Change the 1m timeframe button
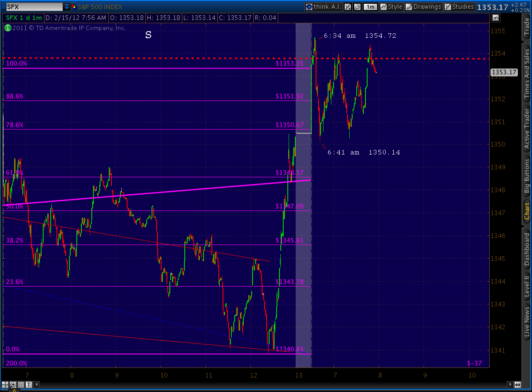Screen dimensions: 532x392 [x=370, y=7]
